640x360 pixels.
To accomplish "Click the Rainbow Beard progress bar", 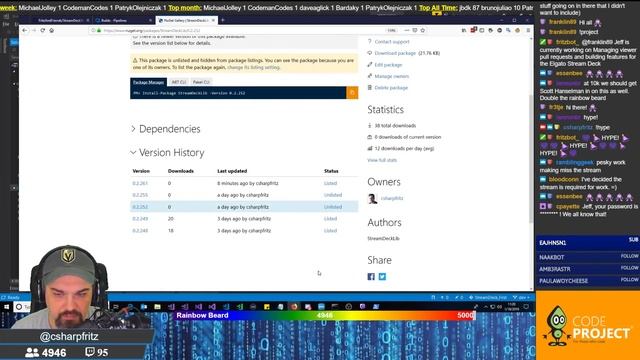I will (325, 316).
